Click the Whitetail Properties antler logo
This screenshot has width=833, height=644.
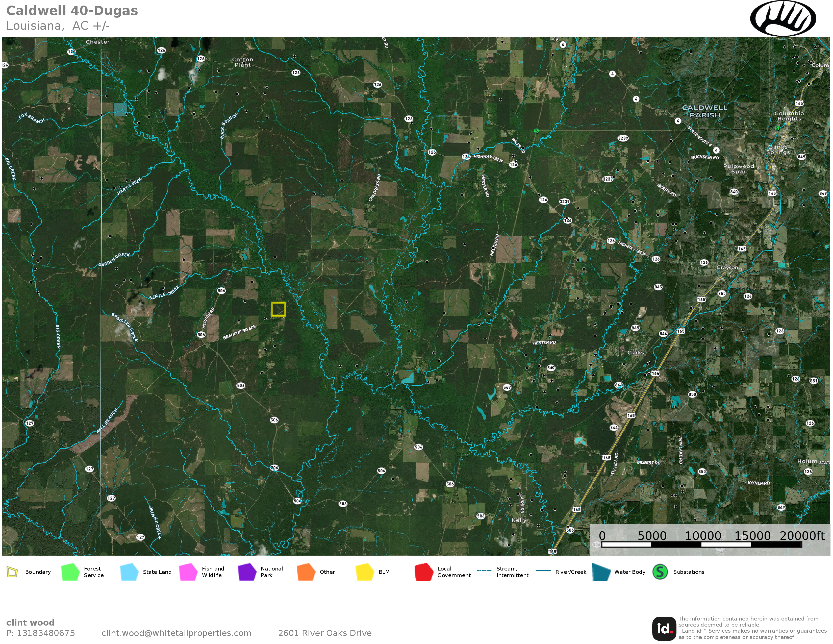(783, 18)
